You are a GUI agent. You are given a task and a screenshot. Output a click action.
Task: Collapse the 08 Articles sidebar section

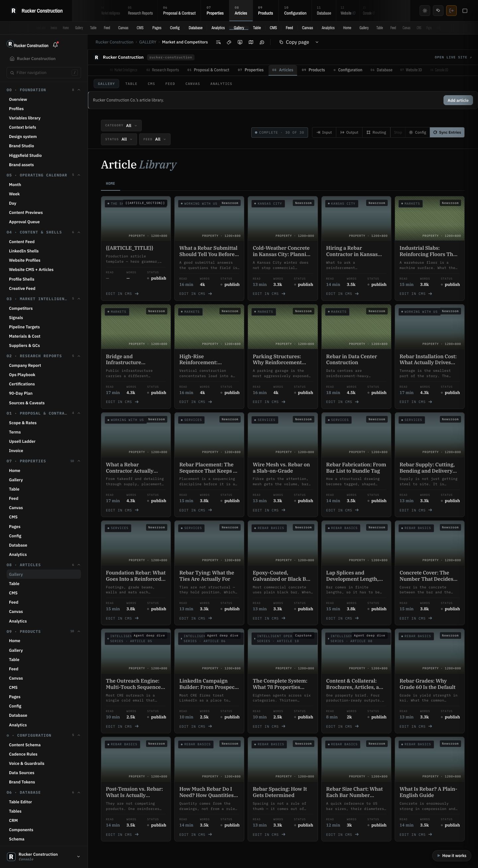click(x=79, y=565)
